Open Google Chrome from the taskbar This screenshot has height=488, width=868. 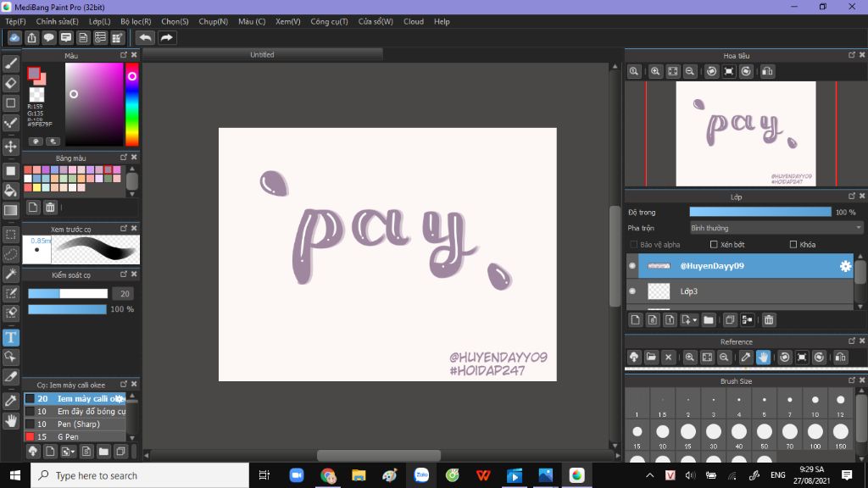(x=328, y=475)
